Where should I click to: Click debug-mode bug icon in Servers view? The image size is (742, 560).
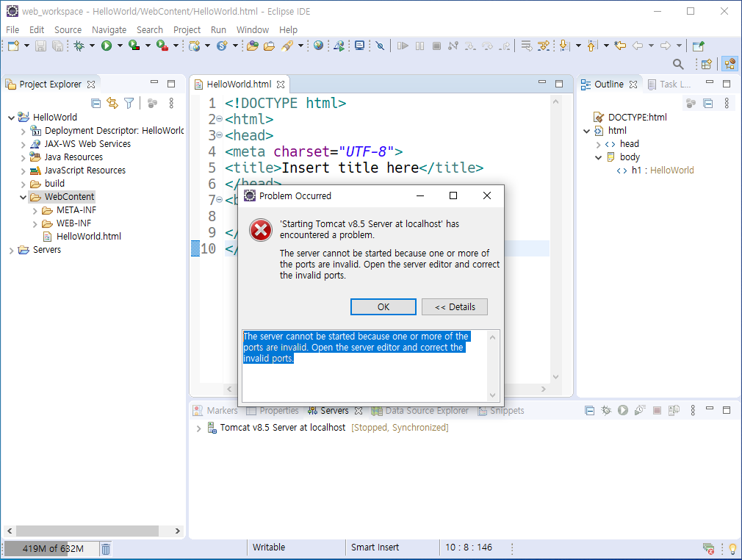point(606,410)
